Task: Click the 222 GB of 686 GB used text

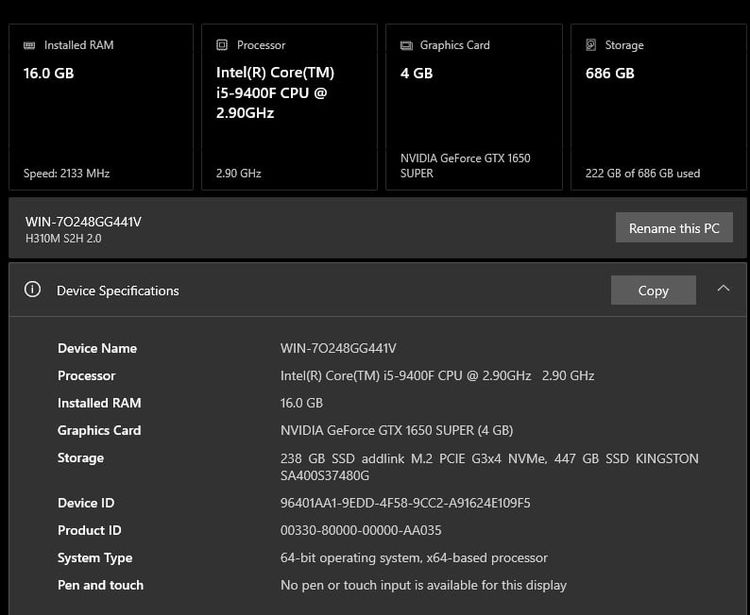Action: (x=642, y=173)
